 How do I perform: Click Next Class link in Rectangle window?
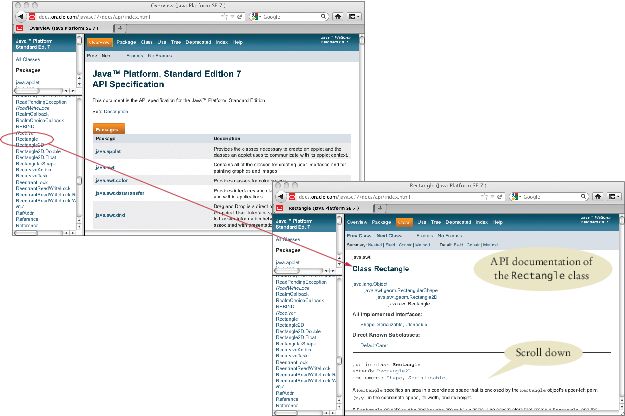[389, 236]
